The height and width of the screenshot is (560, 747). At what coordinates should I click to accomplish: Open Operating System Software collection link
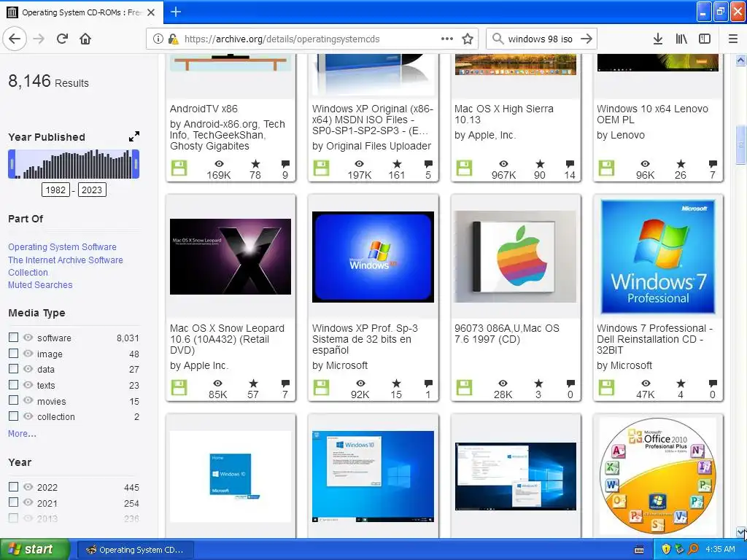click(63, 246)
